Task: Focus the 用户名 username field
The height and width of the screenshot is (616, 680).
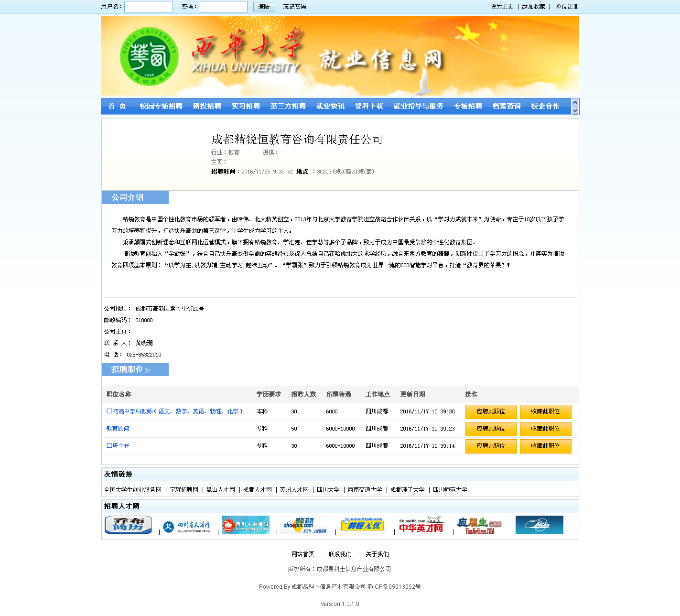Action: click(x=149, y=7)
